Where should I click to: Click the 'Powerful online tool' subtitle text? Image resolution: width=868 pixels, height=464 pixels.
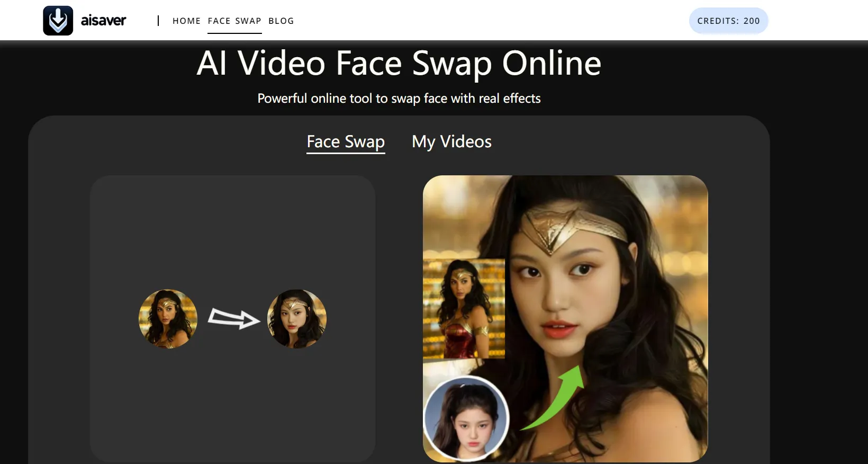399,99
